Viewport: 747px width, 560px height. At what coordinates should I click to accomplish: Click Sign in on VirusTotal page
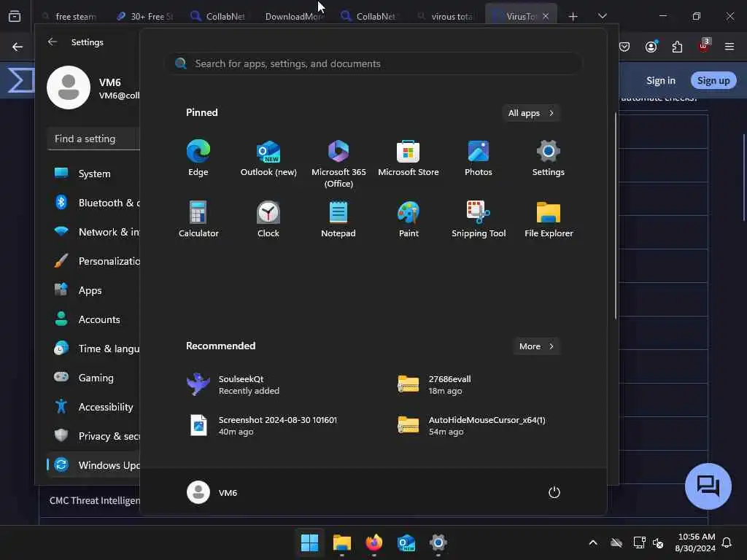(x=660, y=80)
